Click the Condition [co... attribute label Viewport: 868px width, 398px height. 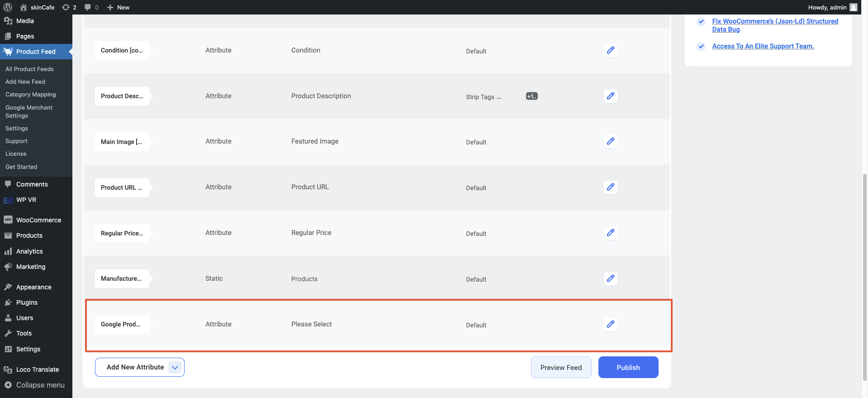point(122,50)
